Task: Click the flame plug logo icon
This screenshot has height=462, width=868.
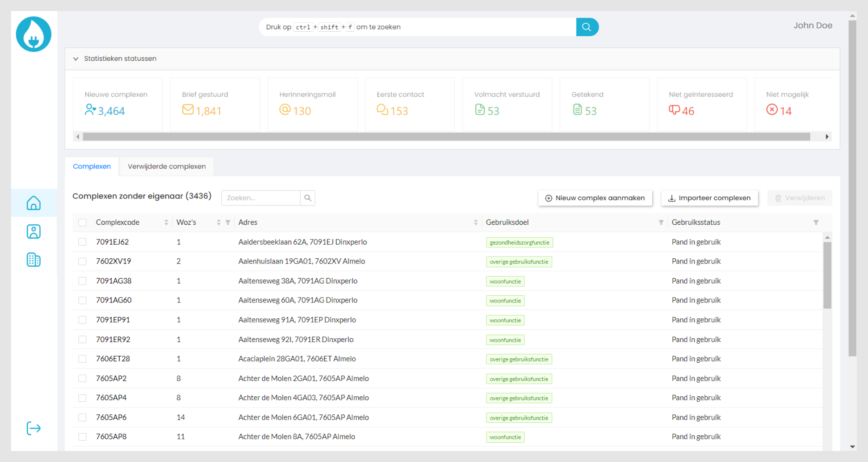Action: coord(33,34)
